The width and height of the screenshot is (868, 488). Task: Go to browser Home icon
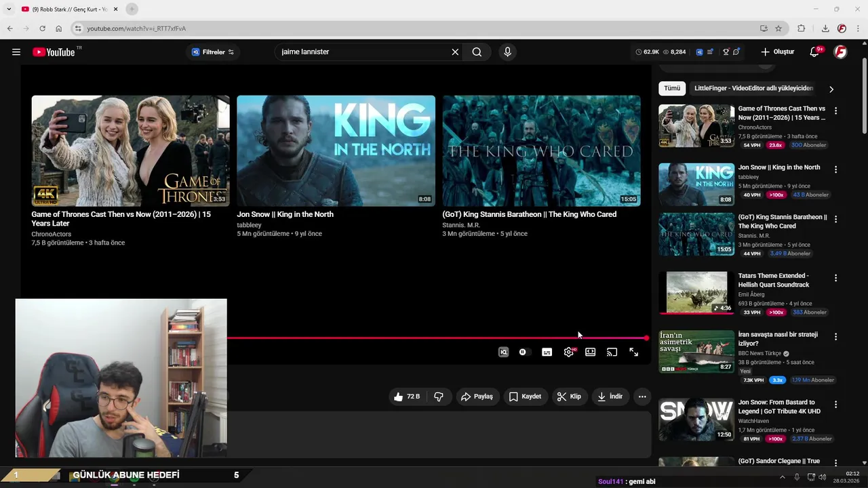[x=58, y=28]
